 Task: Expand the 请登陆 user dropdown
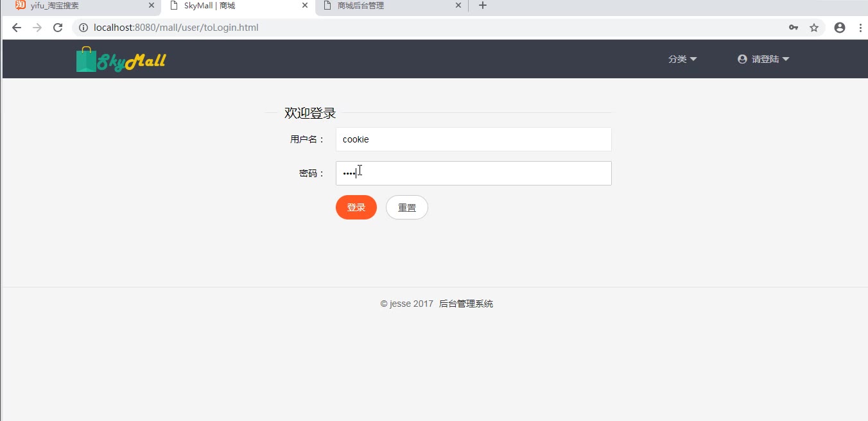point(763,59)
